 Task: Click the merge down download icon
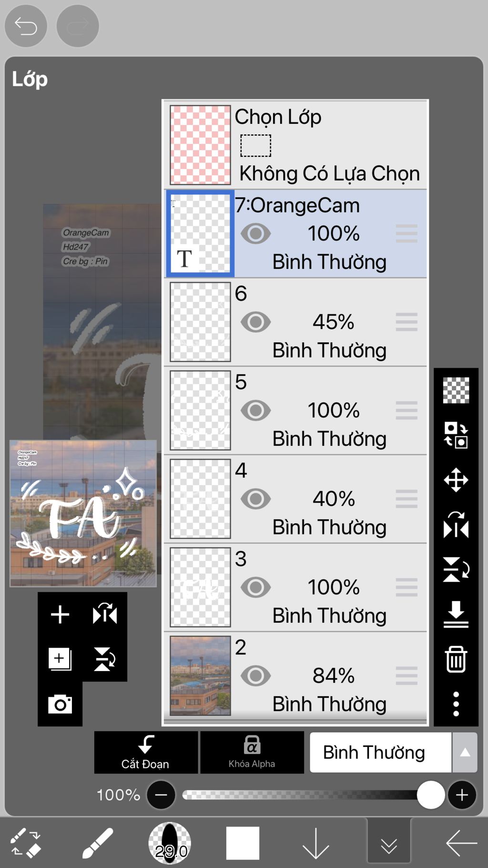tap(456, 614)
